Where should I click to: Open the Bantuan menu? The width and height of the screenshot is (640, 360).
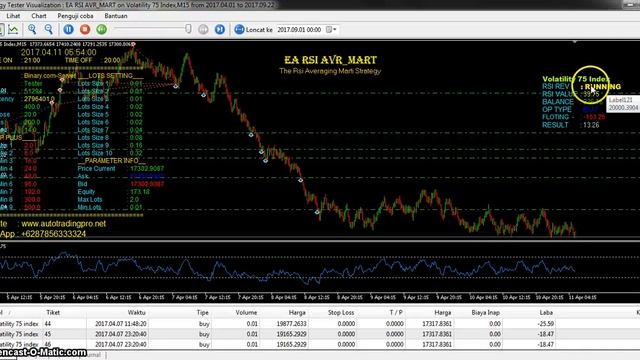click(116, 16)
